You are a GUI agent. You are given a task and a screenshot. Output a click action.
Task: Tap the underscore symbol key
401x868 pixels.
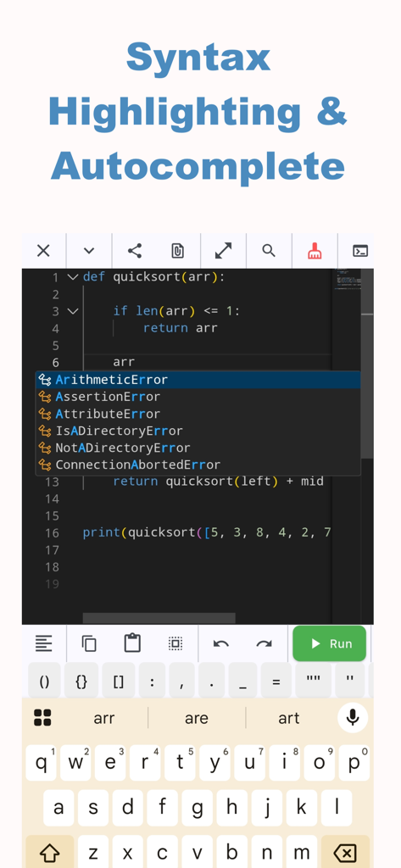tap(242, 682)
